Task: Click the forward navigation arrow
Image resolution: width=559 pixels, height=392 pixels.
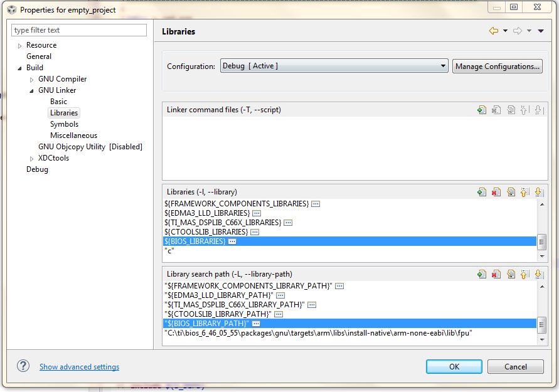Action: pyautogui.click(x=518, y=31)
